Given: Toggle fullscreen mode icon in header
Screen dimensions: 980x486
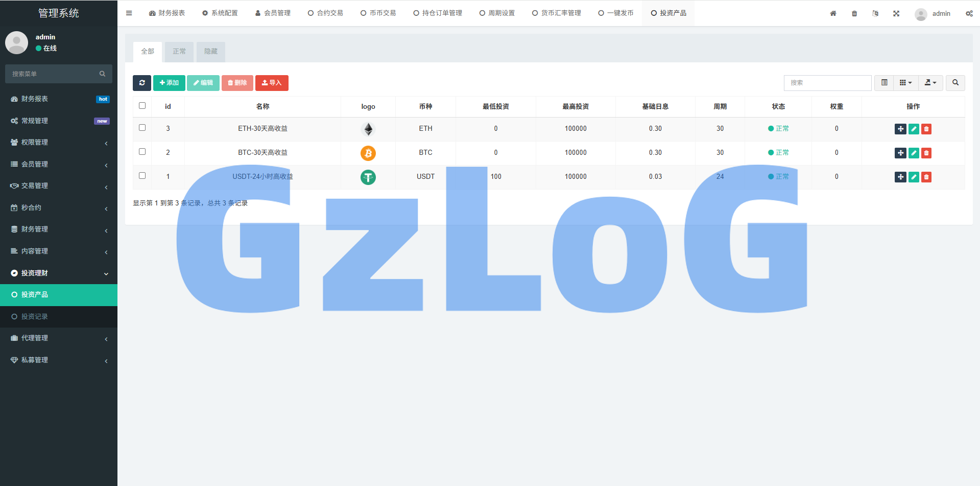Looking at the screenshot, I should (896, 13).
